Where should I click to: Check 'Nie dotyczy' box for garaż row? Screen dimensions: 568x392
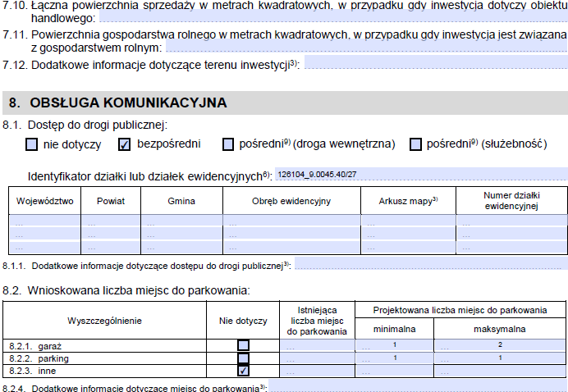click(243, 345)
